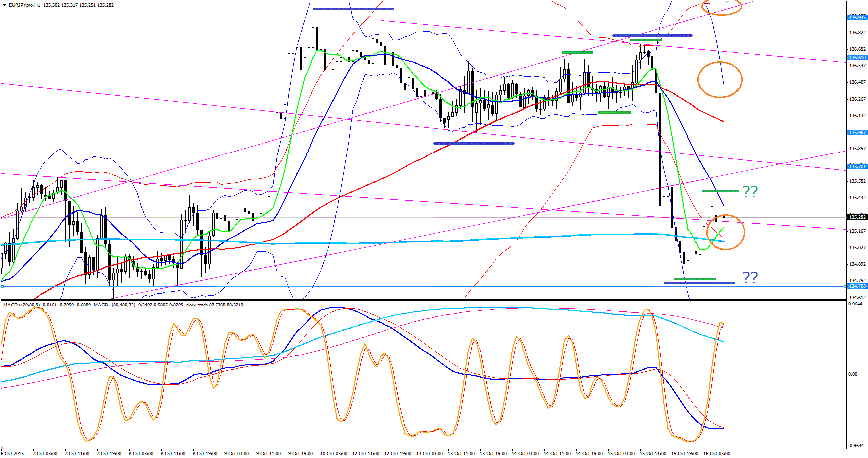Screen dimensions: 868x458
Task: Click the selection handle of 134.708 line
Action: [2, 286]
